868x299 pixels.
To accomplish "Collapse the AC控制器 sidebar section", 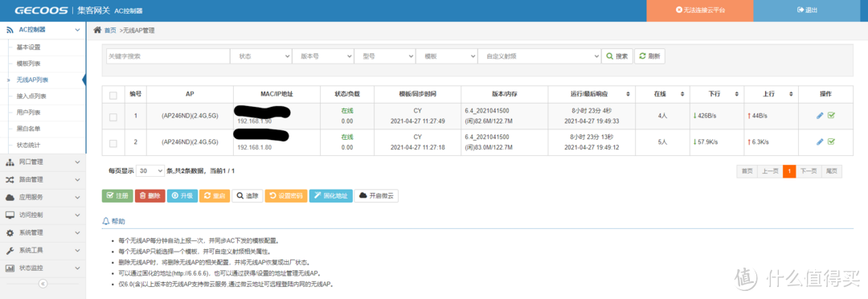I will pyautogui.click(x=77, y=30).
